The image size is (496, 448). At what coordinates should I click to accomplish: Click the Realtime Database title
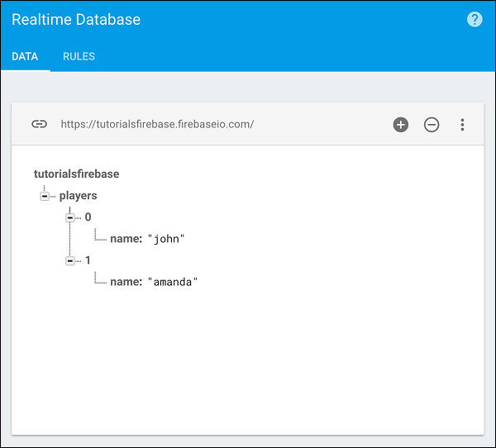pos(76,19)
